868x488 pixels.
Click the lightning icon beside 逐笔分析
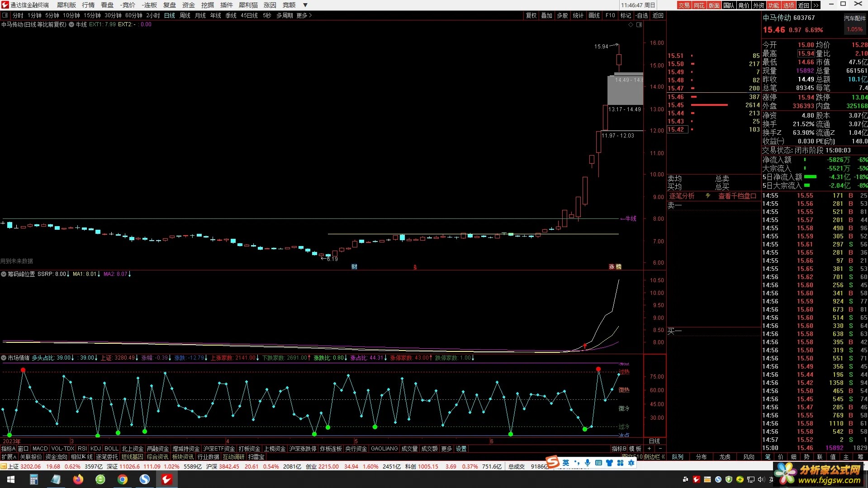click(x=708, y=196)
